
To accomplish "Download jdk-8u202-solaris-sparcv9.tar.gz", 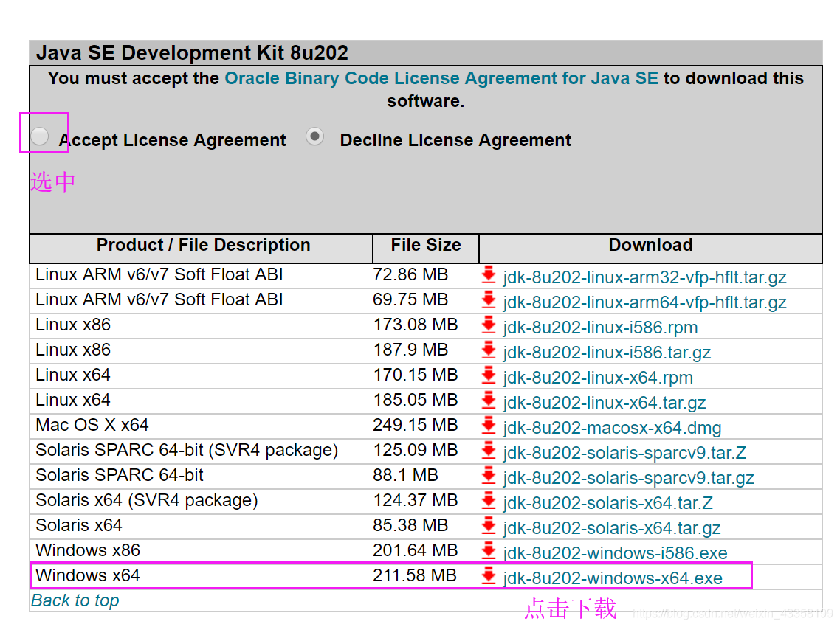I will pos(628,478).
